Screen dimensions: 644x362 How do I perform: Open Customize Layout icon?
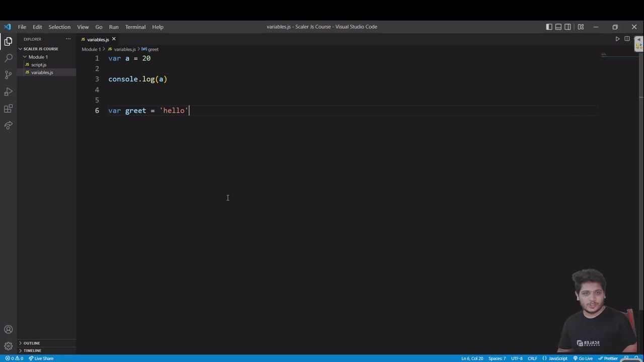tap(581, 27)
